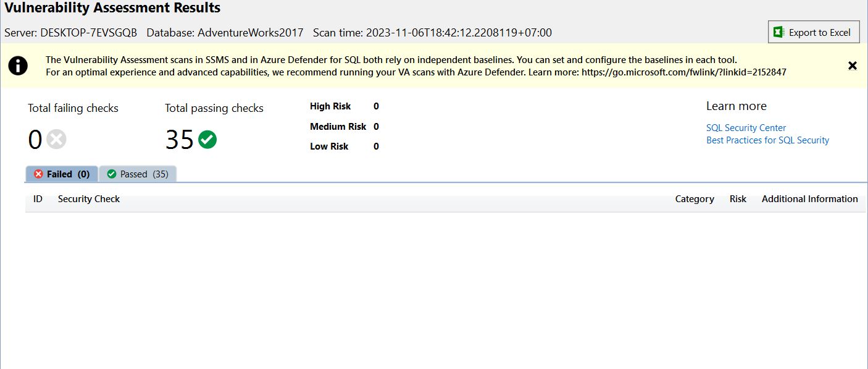The image size is (868, 369).
Task: Select the High Risk label
Action: pyautogui.click(x=330, y=106)
